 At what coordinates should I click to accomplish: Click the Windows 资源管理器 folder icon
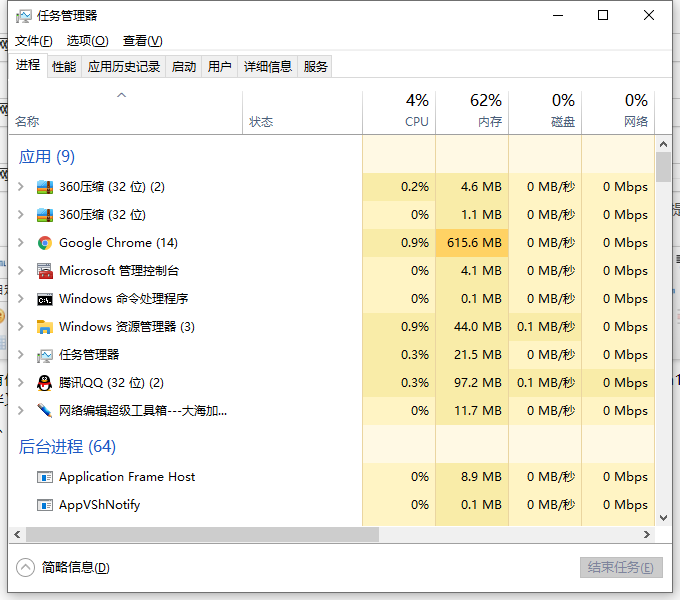click(44, 327)
